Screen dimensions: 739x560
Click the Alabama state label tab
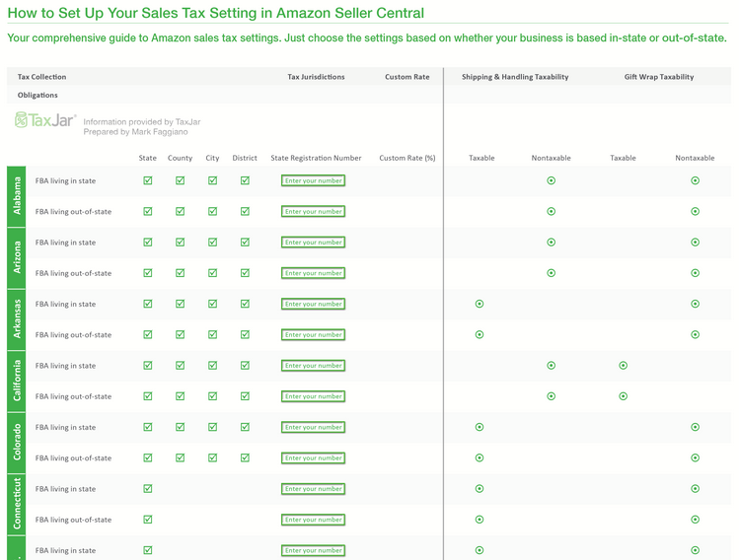pyautogui.click(x=17, y=196)
